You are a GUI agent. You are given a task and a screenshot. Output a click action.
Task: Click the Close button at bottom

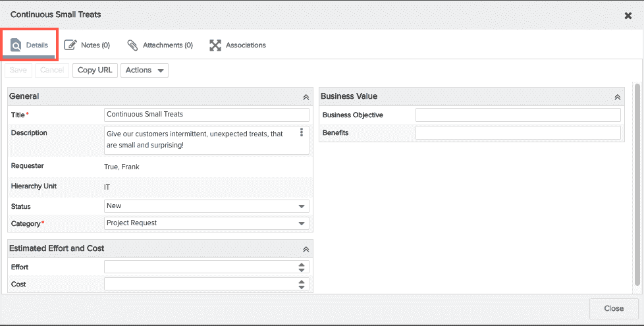pyautogui.click(x=614, y=308)
